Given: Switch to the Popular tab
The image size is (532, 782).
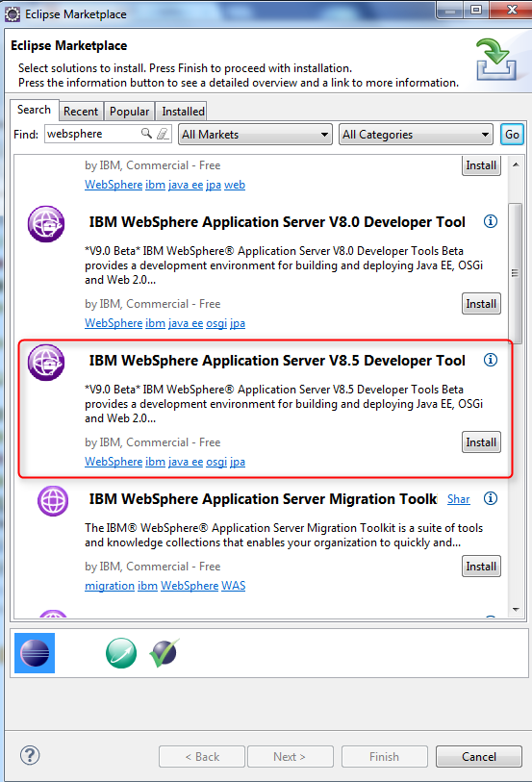Looking at the screenshot, I should (x=129, y=112).
